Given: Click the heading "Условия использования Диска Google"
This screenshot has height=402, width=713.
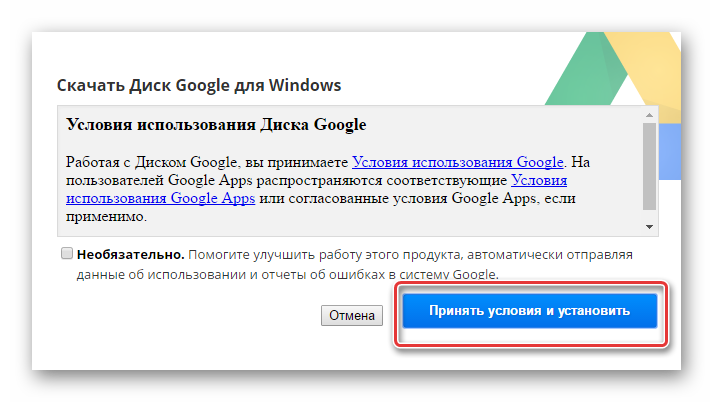Looking at the screenshot, I should [x=216, y=125].
